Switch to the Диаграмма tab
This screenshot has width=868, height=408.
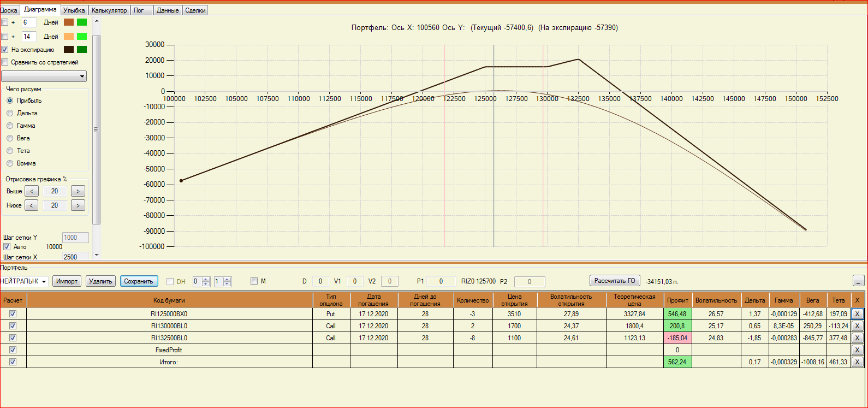coord(40,9)
